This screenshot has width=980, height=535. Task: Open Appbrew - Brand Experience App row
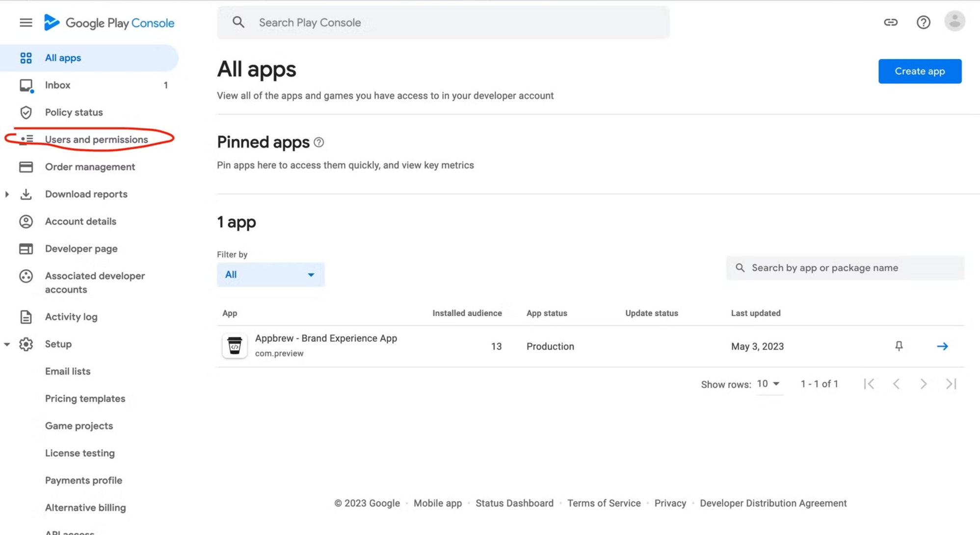[x=590, y=346]
